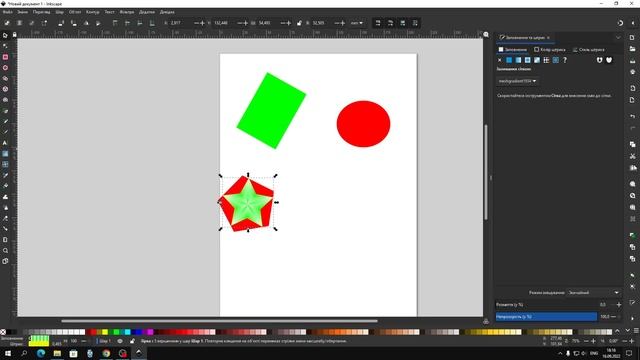Toggle scale stroke width with object
Screen dimensions: 640x360
(378, 23)
